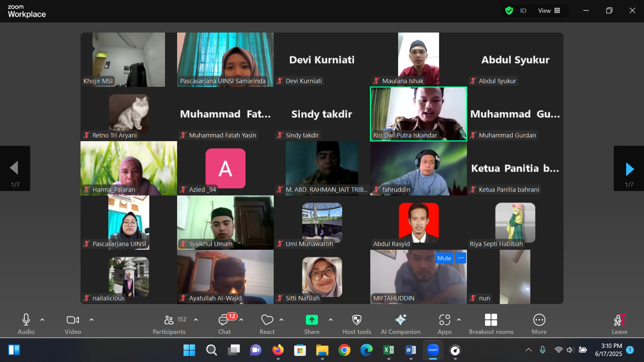Go to next page of participants
Screen dimensions: 644x362
point(629,169)
